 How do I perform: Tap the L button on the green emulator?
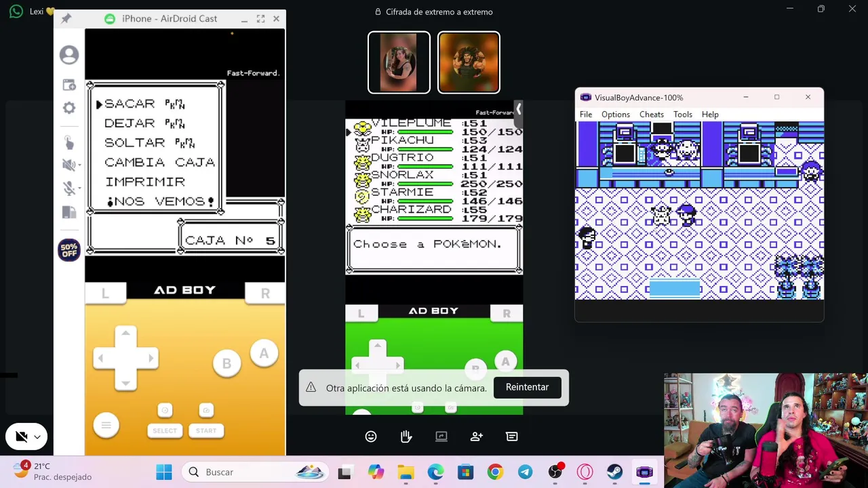coord(361,313)
